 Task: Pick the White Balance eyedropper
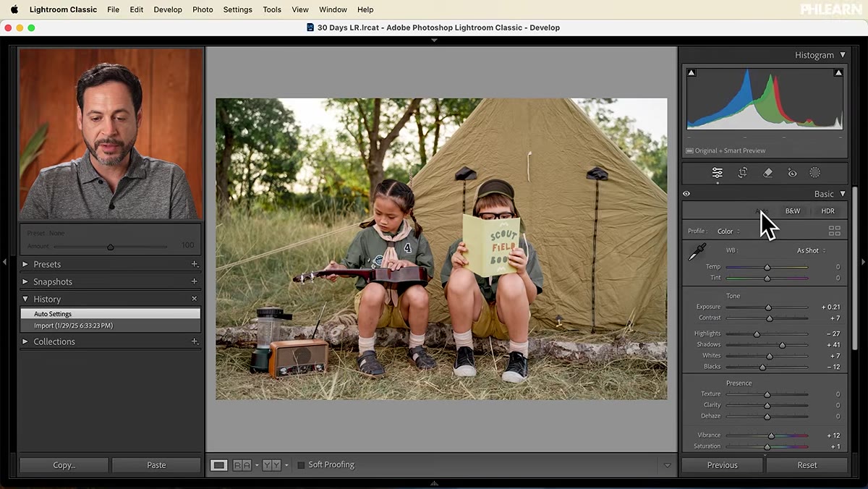pos(697,252)
